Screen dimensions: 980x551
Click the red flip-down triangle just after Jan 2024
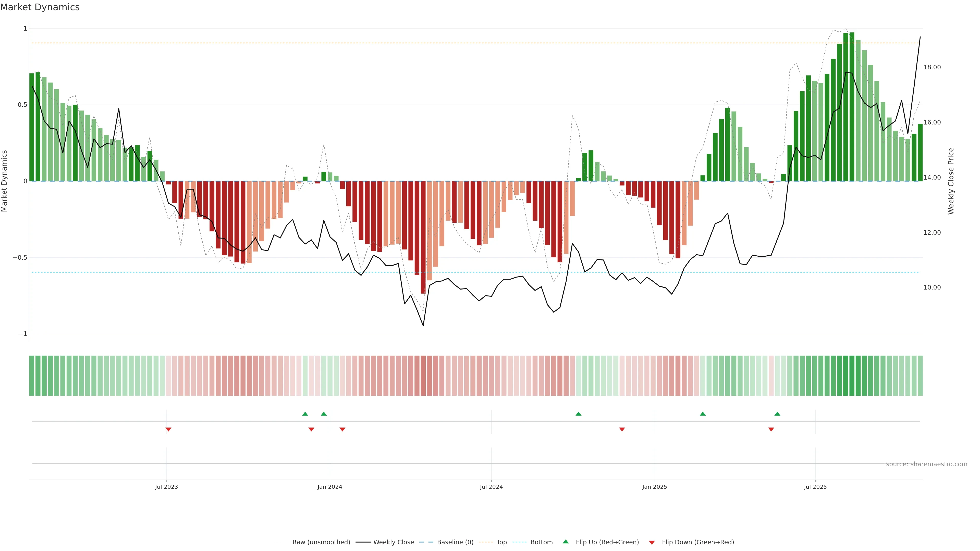pyautogui.click(x=342, y=429)
